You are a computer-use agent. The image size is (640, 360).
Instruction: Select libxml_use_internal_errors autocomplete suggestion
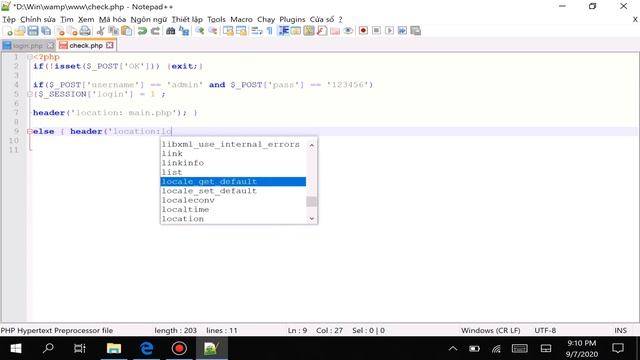click(233, 144)
